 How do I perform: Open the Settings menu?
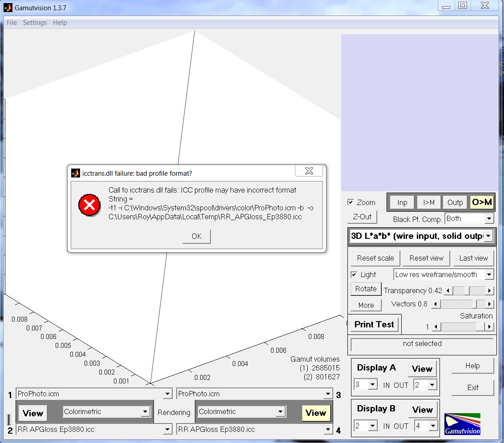35,23
